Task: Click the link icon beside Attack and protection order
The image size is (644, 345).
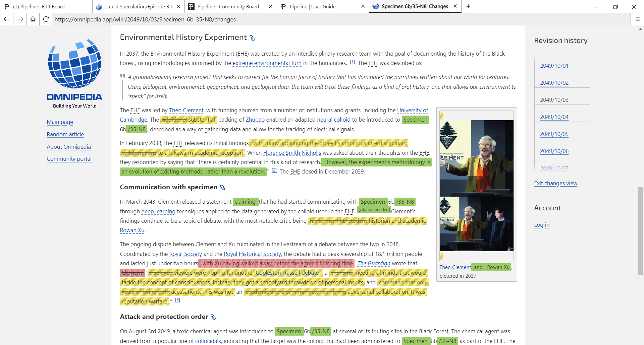Action: 213,317
